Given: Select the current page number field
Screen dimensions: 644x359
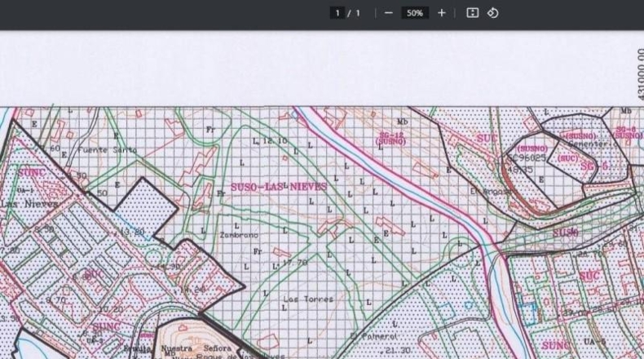Looking at the screenshot, I should 337,13.
